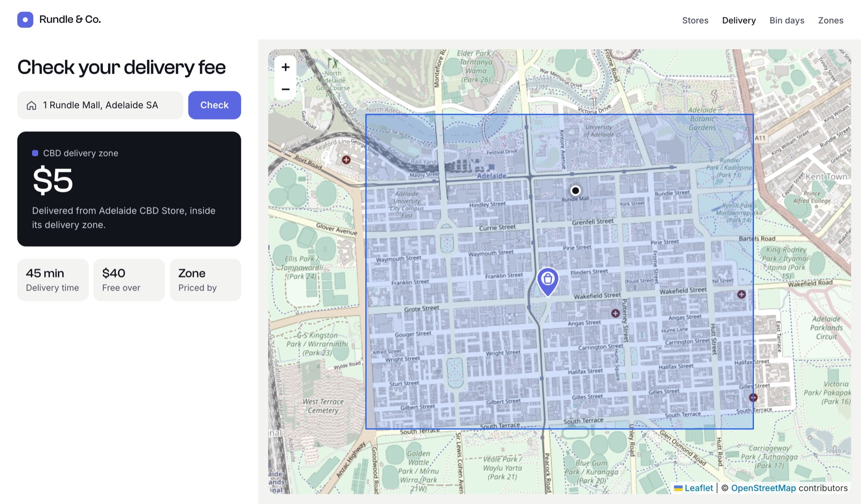Click the Adelaide Botanic Gardens label
Screen dimensions: 861x504
coord(702,119)
